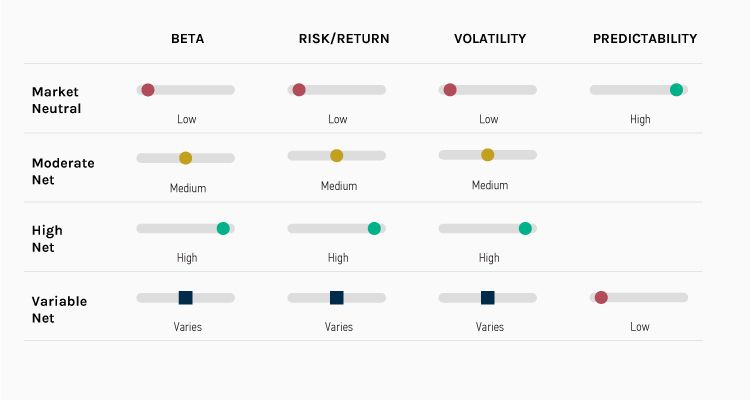Click Variable Net Beta square marker
Viewport: 750px width, 400px height.
coord(185,297)
